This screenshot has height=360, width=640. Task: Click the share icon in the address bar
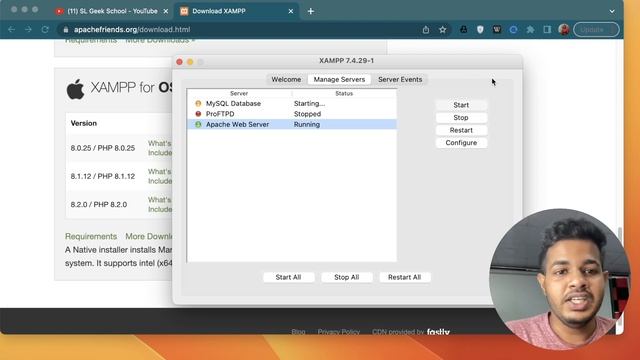[x=426, y=29]
